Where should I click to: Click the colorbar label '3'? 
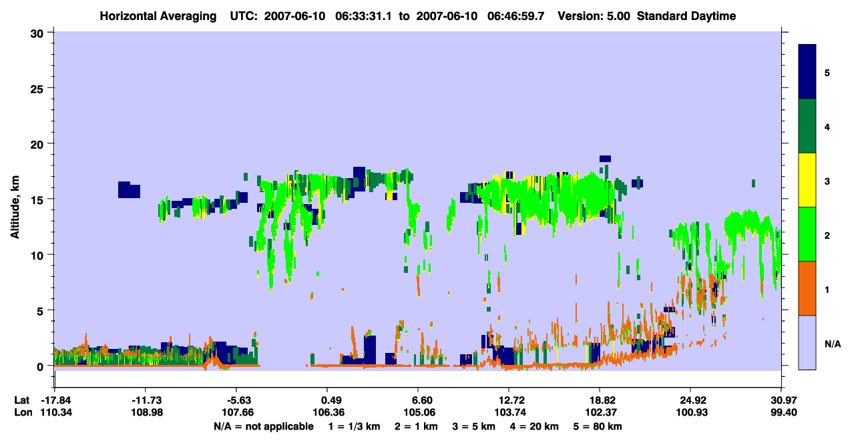click(x=827, y=180)
